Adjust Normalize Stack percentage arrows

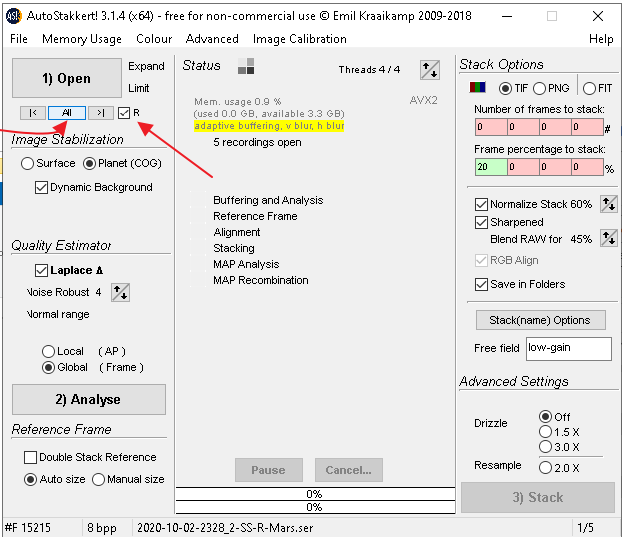(608, 204)
